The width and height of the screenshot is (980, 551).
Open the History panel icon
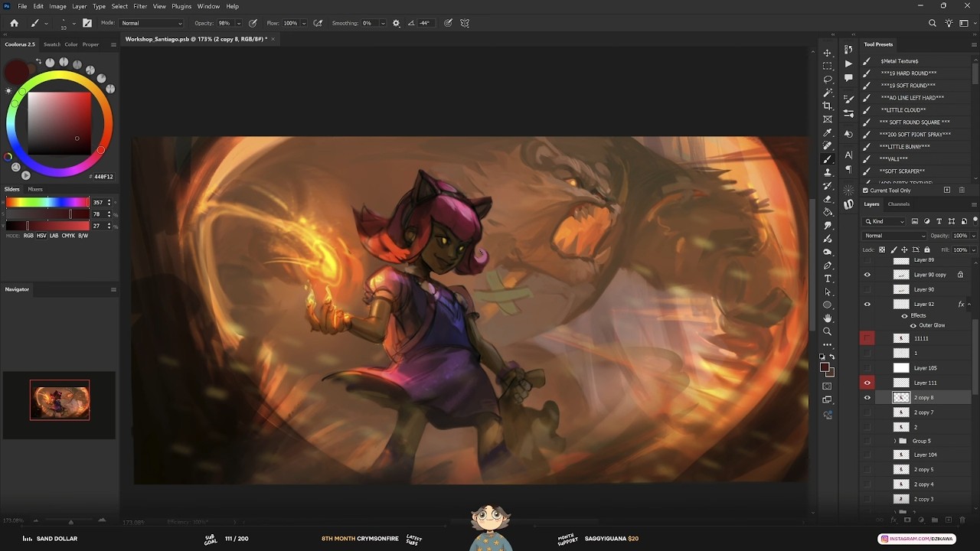coord(848,51)
